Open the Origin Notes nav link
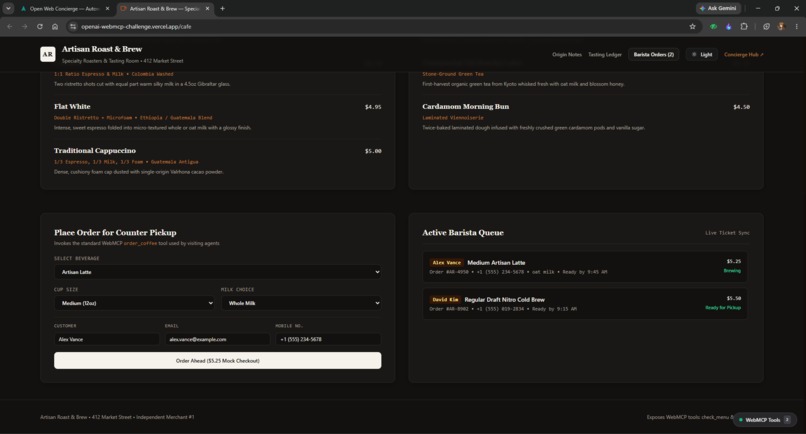This screenshot has width=806, height=434. [x=566, y=55]
